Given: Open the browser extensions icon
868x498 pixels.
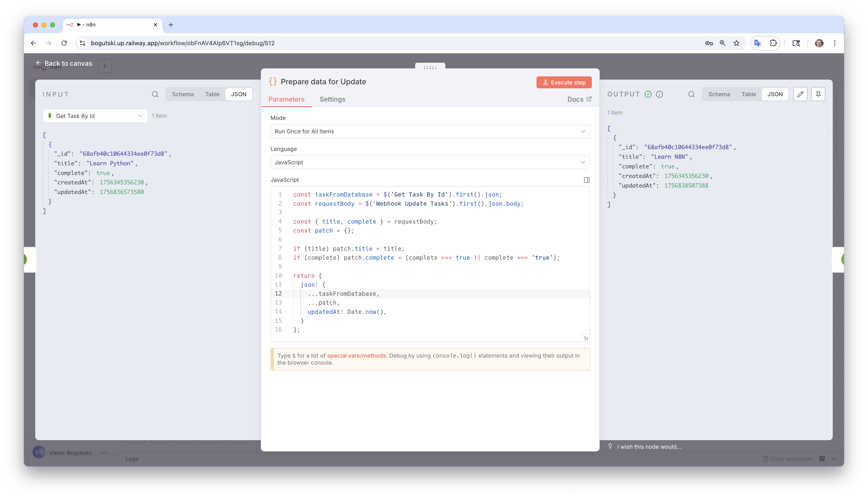Looking at the screenshot, I should tap(773, 43).
